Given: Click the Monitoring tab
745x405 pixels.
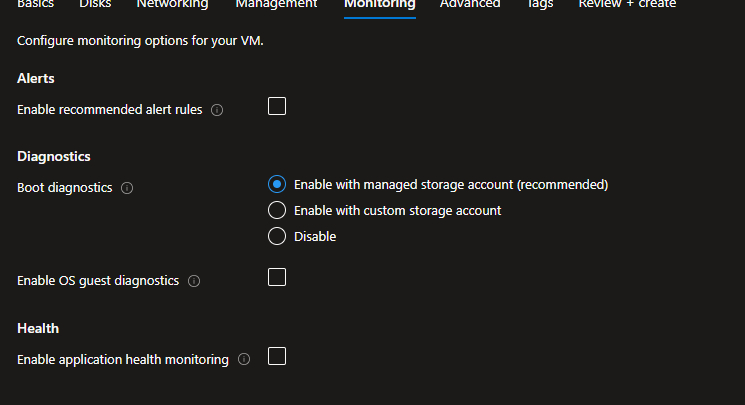Looking at the screenshot, I should (379, 5).
